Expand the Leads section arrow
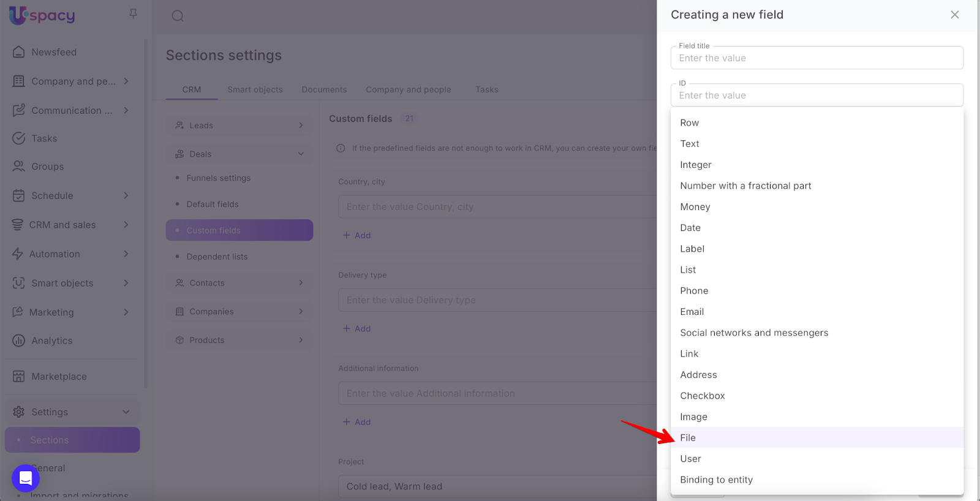The image size is (980, 501). pyautogui.click(x=301, y=126)
